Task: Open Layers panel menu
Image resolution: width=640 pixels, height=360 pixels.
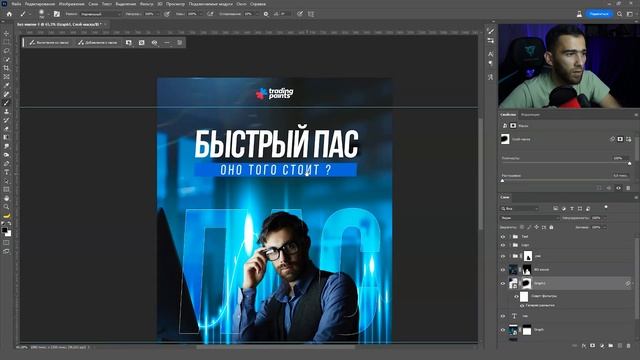Action: [636, 198]
